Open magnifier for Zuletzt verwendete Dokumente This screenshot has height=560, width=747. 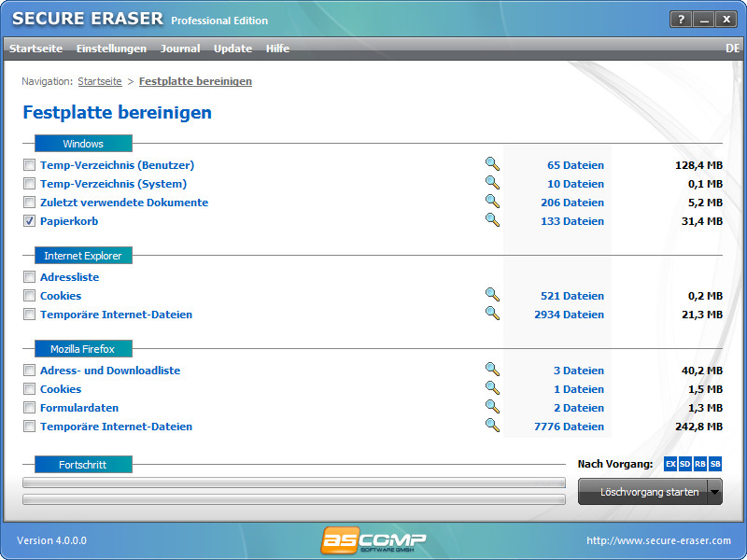(493, 202)
